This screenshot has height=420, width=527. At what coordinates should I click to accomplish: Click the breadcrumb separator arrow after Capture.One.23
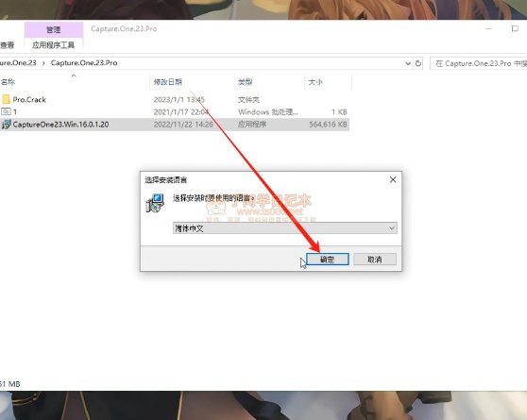pyautogui.click(x=43, y=63)
